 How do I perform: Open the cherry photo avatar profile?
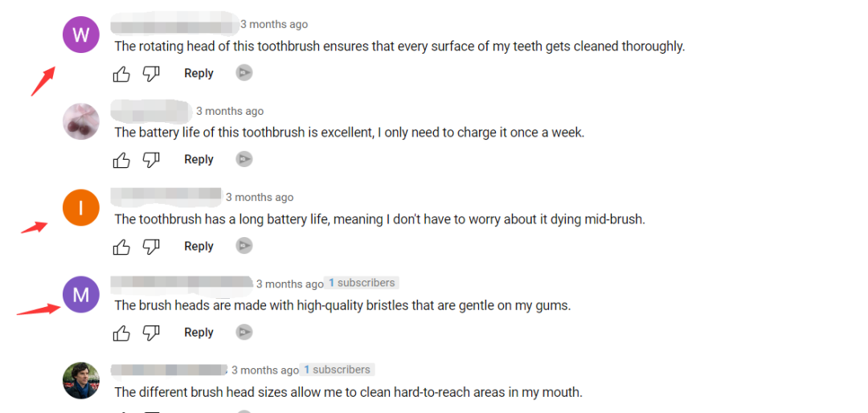(81, 121)
